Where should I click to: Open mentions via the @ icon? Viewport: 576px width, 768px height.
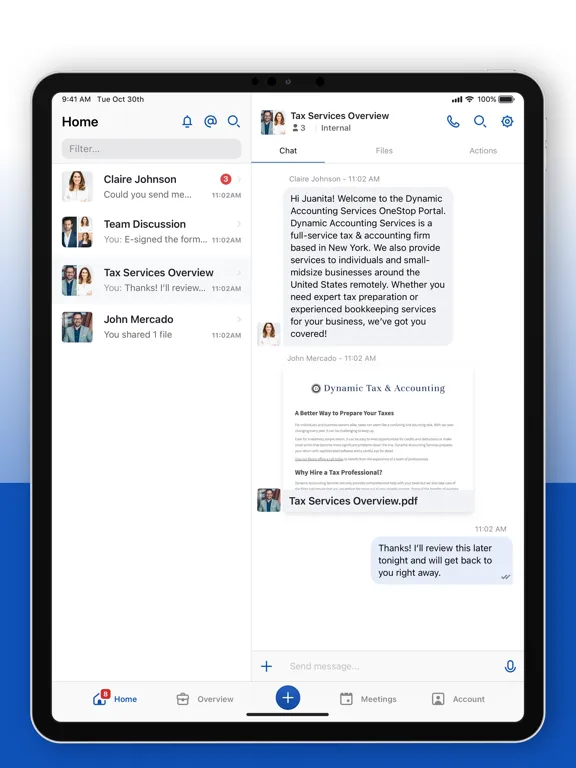tap(211, 121)
